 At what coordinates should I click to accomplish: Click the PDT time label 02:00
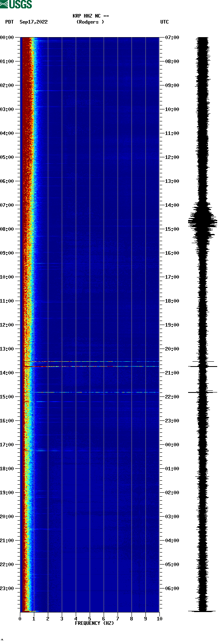click(7, 85)
